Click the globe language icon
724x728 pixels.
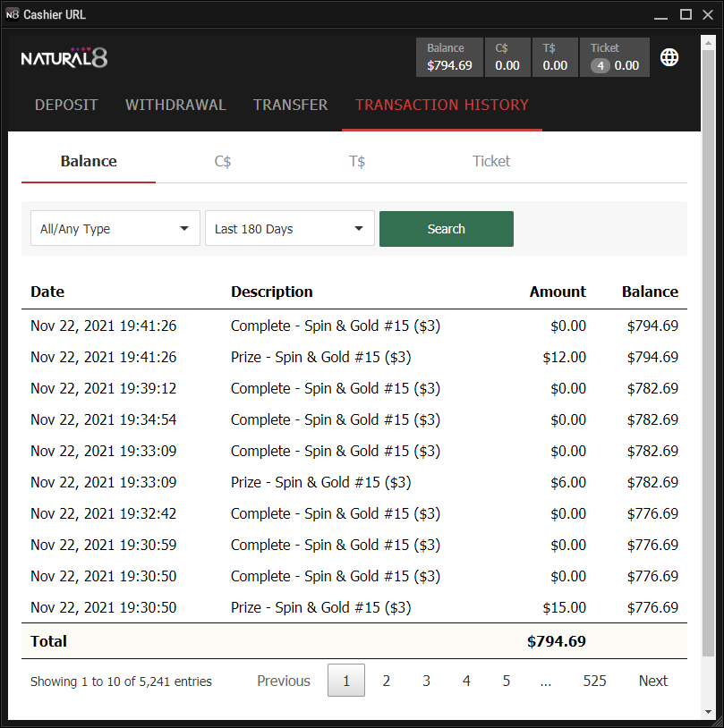[x=669, y=57]
